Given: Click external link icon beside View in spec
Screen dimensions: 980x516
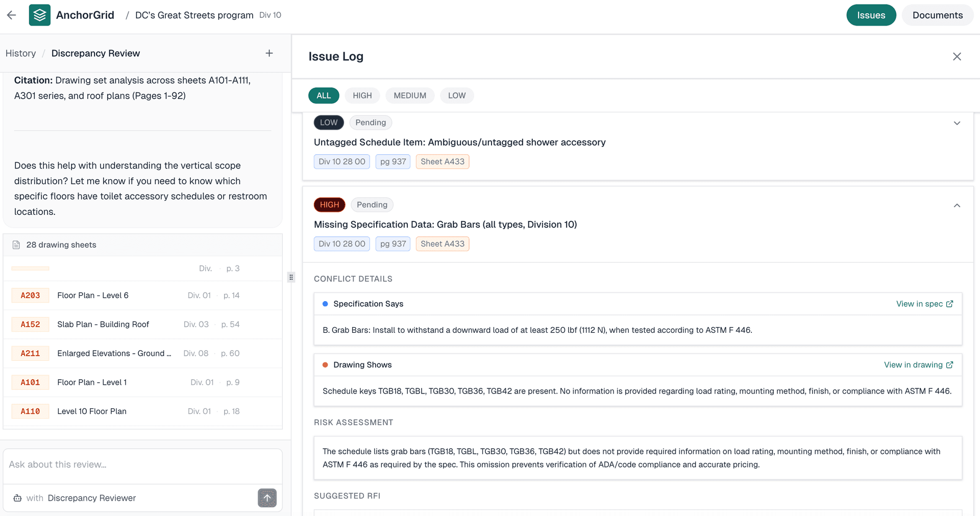Looking at the screenshot, I should pos(949,304).
